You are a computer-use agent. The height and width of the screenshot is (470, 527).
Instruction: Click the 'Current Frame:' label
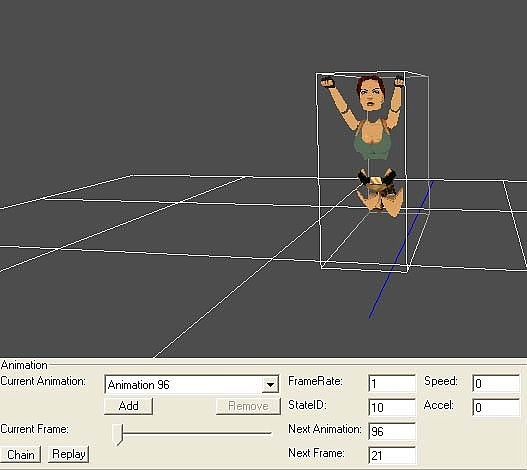pos(34,429)
